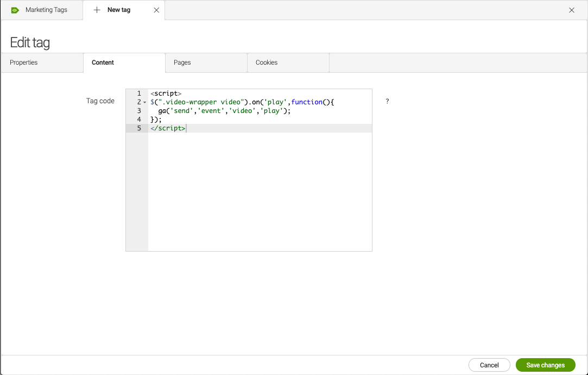
Task: Collapse the code fold arrow on line 2
Action: (x=144, y=102)
